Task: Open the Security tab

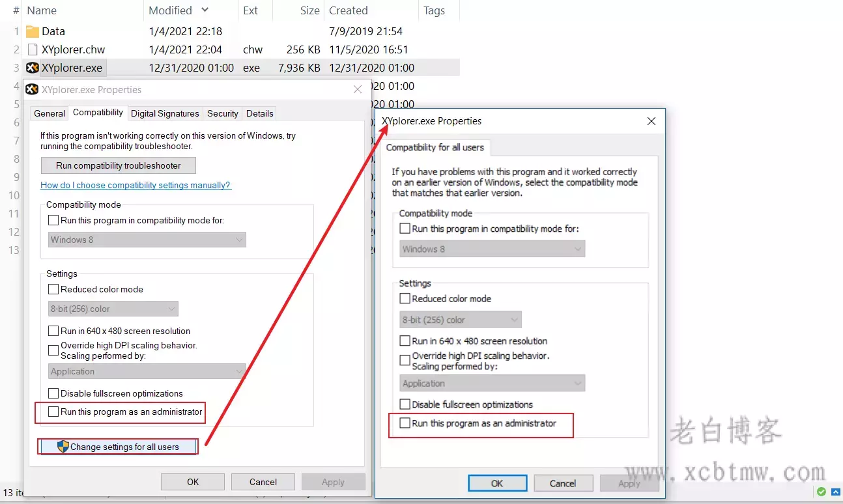Action: 222,113
